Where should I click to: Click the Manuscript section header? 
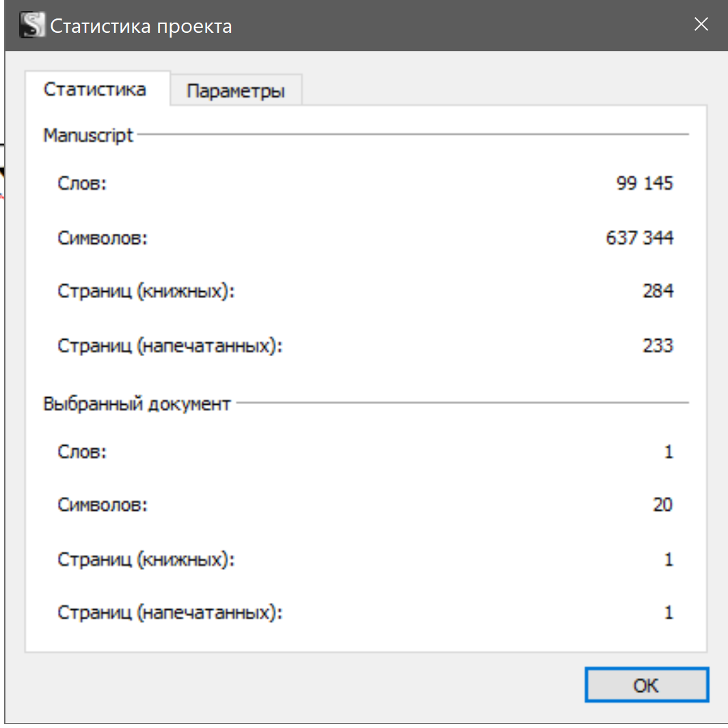pos(89,135)
